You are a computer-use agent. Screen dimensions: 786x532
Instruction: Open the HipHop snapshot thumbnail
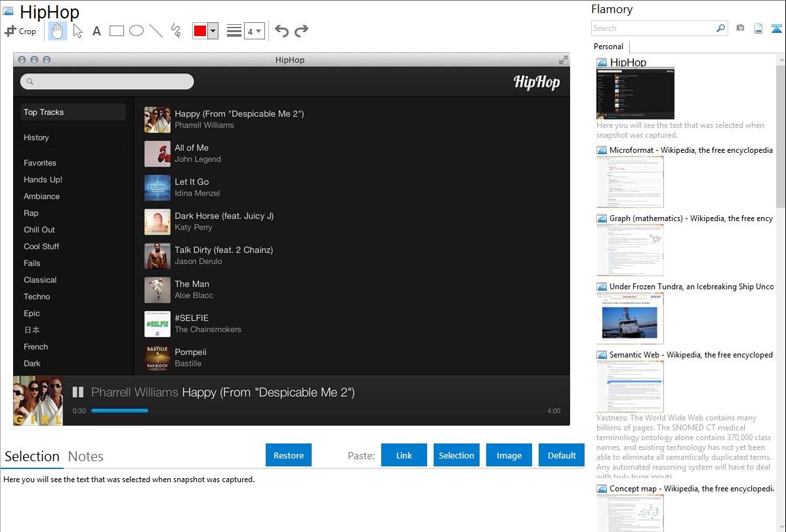click(x=635, y=94)
